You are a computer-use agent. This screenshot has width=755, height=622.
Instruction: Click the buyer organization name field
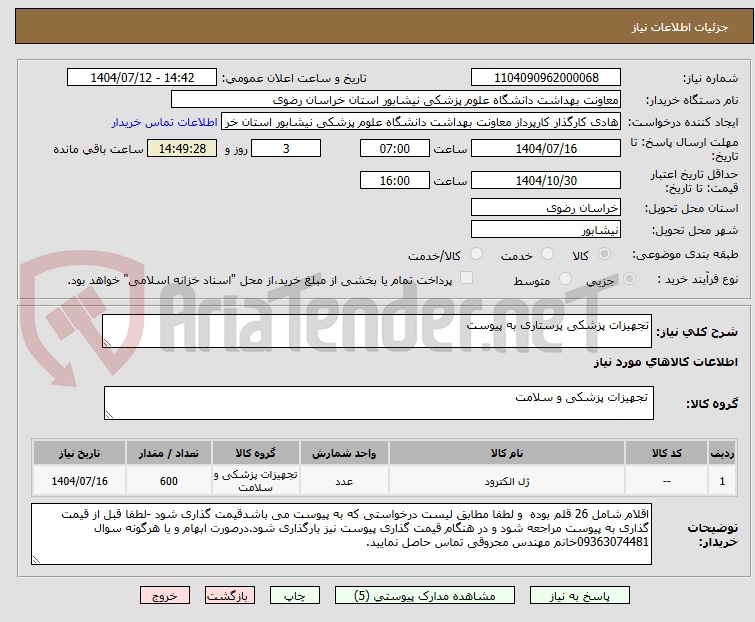396,100
